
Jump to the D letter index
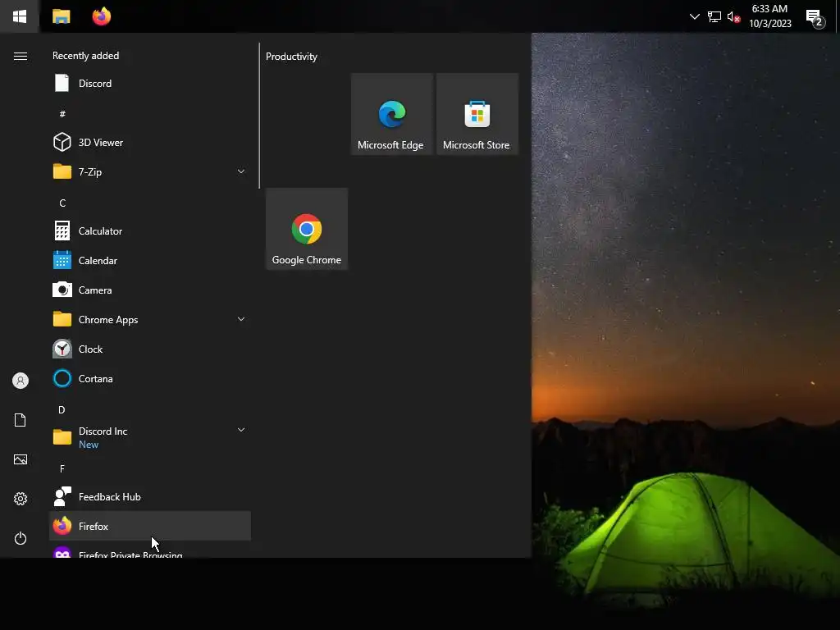point(62,410)
